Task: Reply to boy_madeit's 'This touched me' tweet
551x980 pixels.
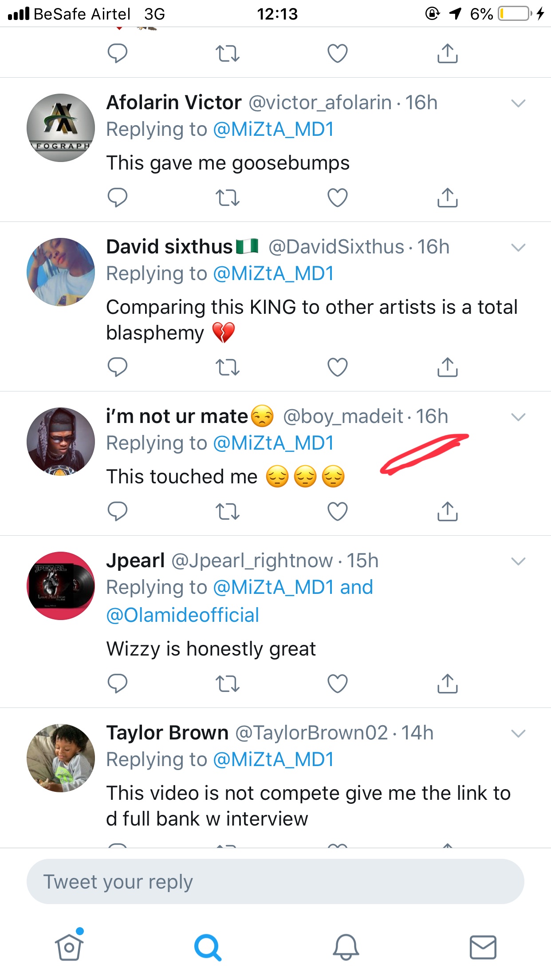Action: click(118, 511)
